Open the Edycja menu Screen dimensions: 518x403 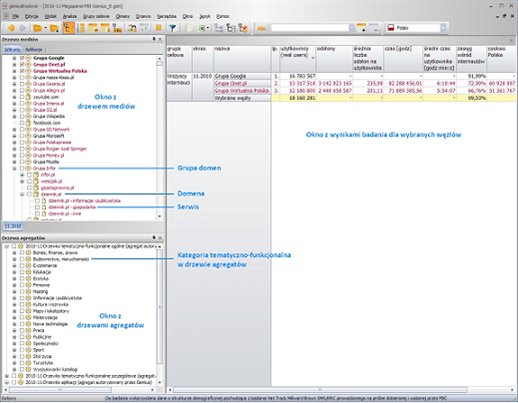coord(32,16)
